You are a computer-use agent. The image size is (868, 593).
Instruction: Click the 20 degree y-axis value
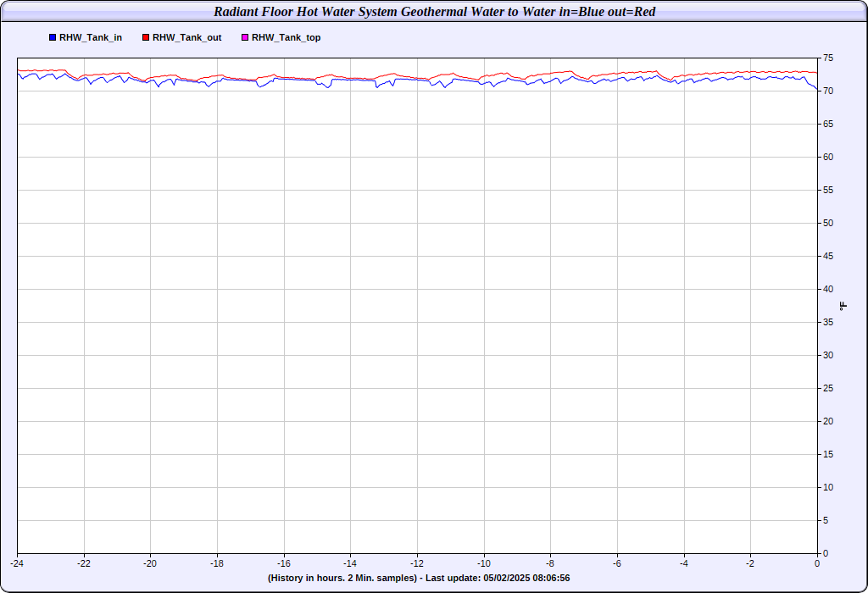pyautogui.click(x=828, y=422)
